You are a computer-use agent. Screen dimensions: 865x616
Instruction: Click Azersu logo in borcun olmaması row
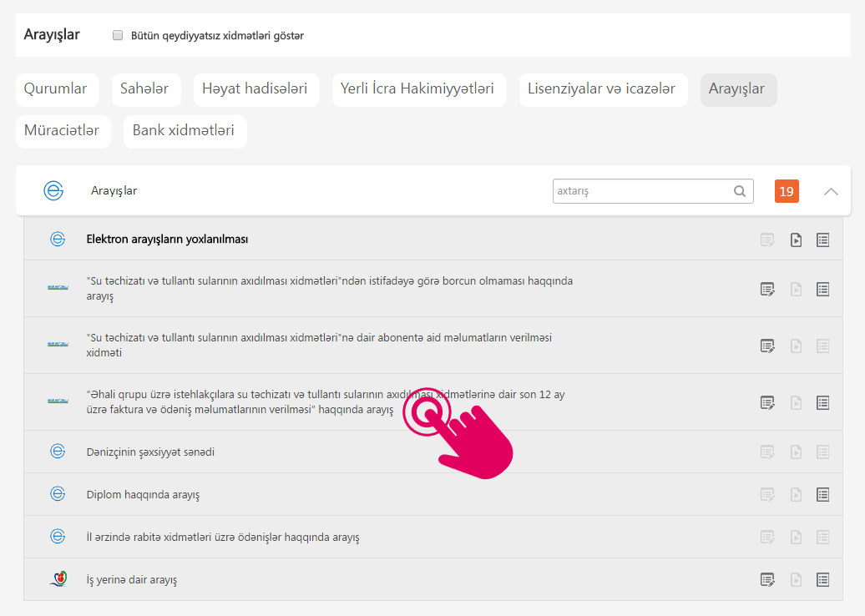(x=58, y=287)
